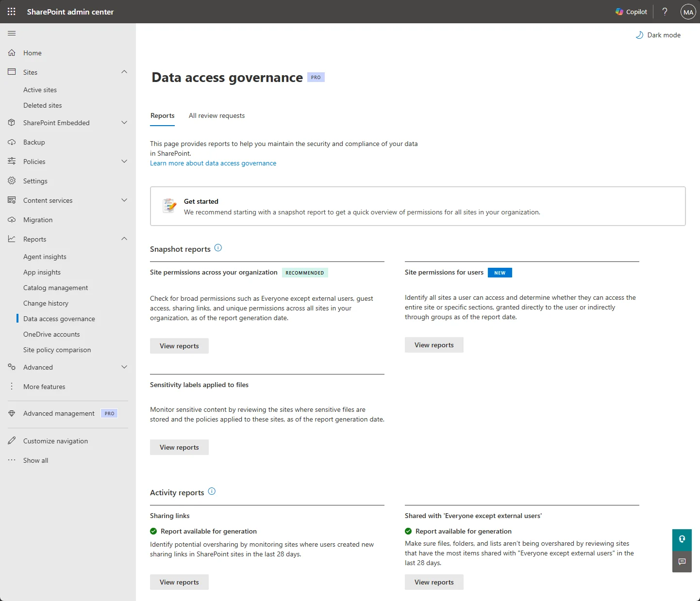700x601 pixels.
Task: Click the Sites icon in sidebar
Action: click(12, 72)
